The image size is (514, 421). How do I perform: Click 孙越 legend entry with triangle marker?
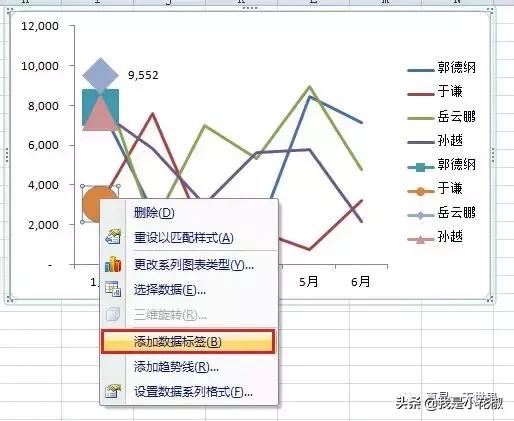click(435, 237)
